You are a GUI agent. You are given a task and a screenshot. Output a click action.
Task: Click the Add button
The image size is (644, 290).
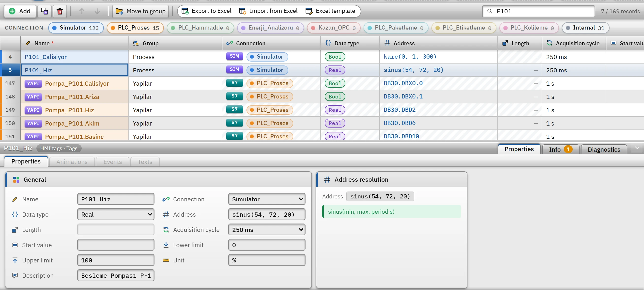tap(20, 11)
